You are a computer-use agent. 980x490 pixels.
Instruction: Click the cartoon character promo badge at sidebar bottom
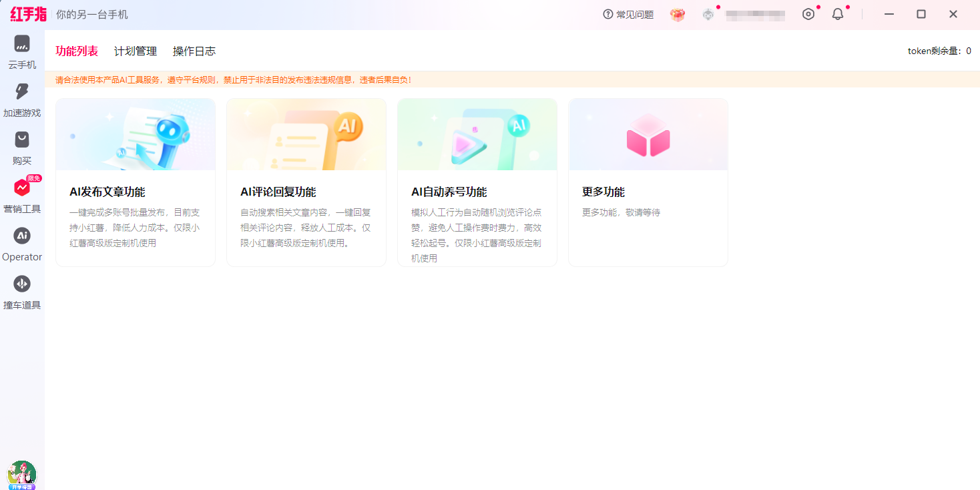(22, 475)
